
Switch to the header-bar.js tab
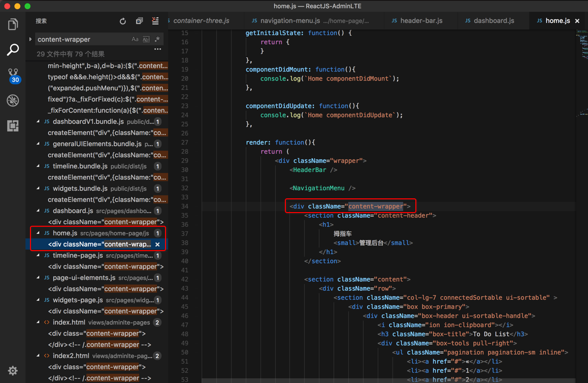pyautogui.click(x=421, y=21)
